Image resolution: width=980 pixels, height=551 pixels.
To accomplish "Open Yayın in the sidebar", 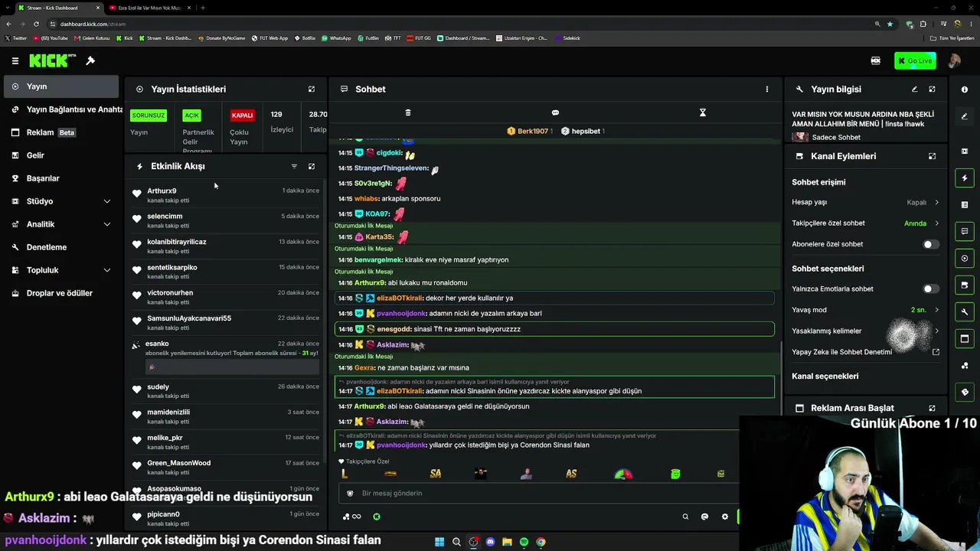I will click(x=60, y=86).
